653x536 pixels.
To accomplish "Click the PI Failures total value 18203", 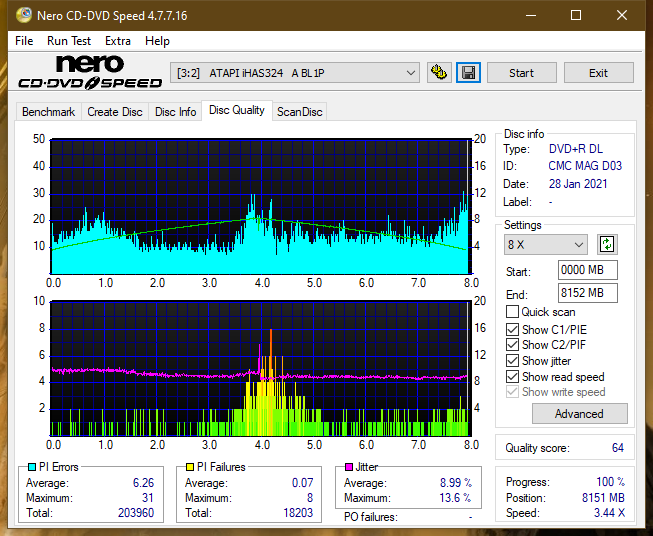I will (x=298, y=513).
